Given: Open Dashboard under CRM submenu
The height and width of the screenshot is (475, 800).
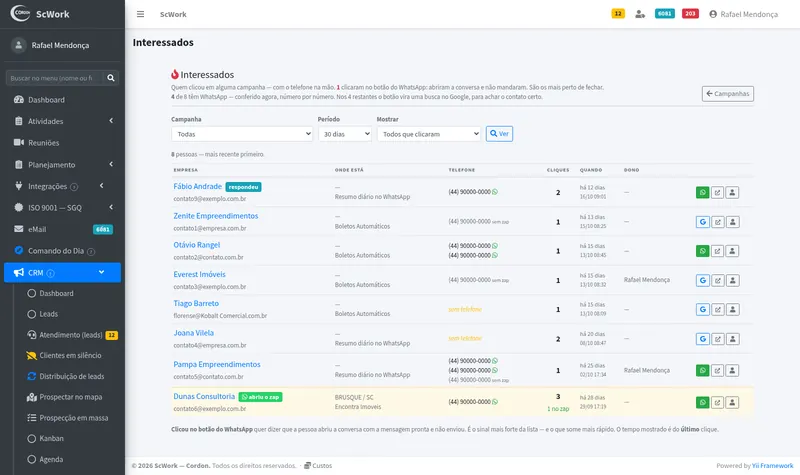Looking at the screenshot, I should point(66,293).
